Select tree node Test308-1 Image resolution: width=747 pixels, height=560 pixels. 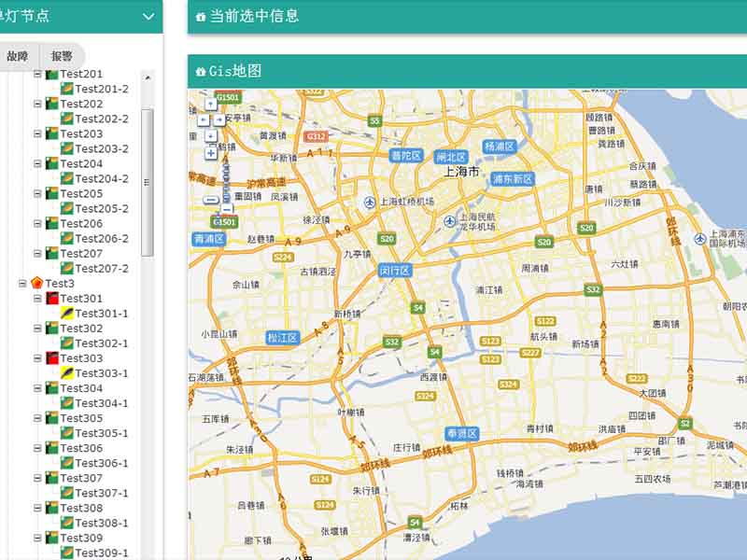(102, 523)
